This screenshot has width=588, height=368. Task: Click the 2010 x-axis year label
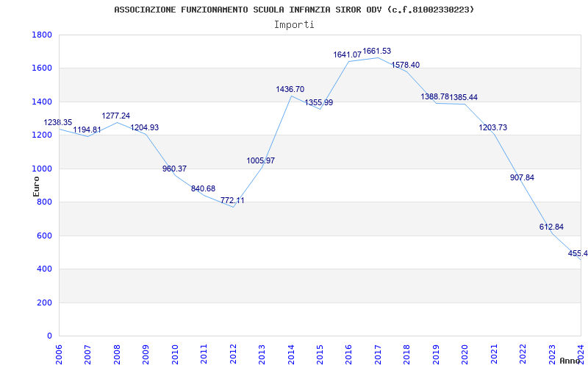coord(175,355)
